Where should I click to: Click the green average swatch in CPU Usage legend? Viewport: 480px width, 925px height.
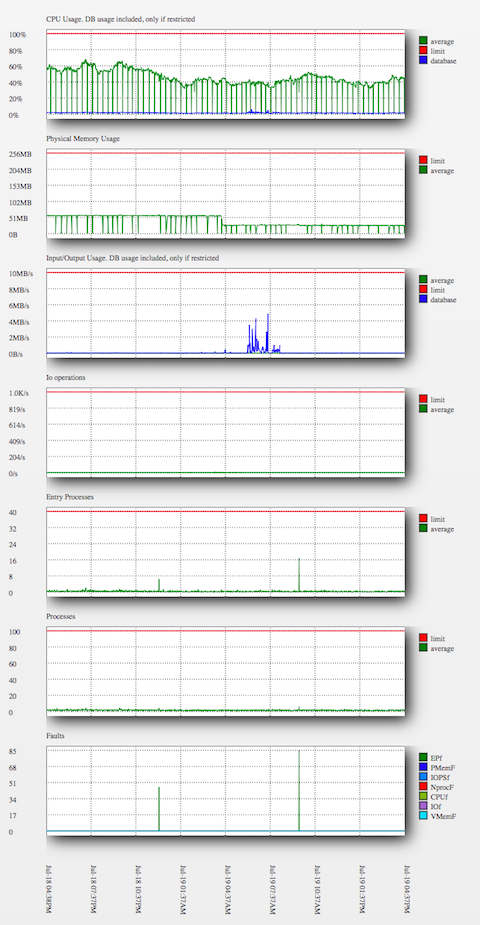(x=423, y=41)
